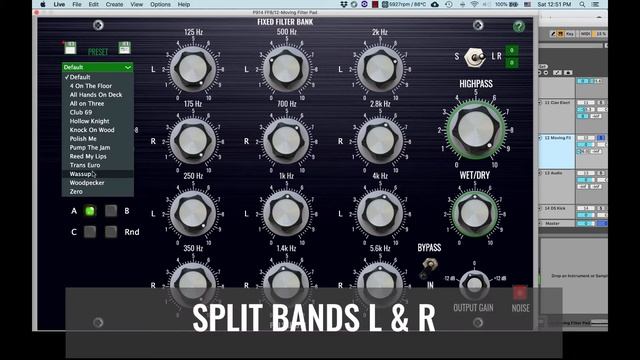This screenshot has width=640, height=360.
Task: Select preset slot A
Action: pos(90,211)
